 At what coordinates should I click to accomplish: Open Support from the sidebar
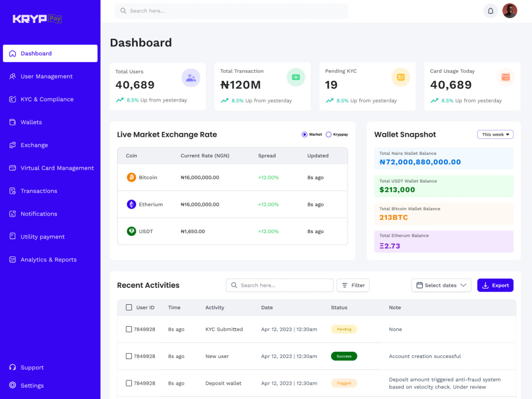click(x=27, y=368)
